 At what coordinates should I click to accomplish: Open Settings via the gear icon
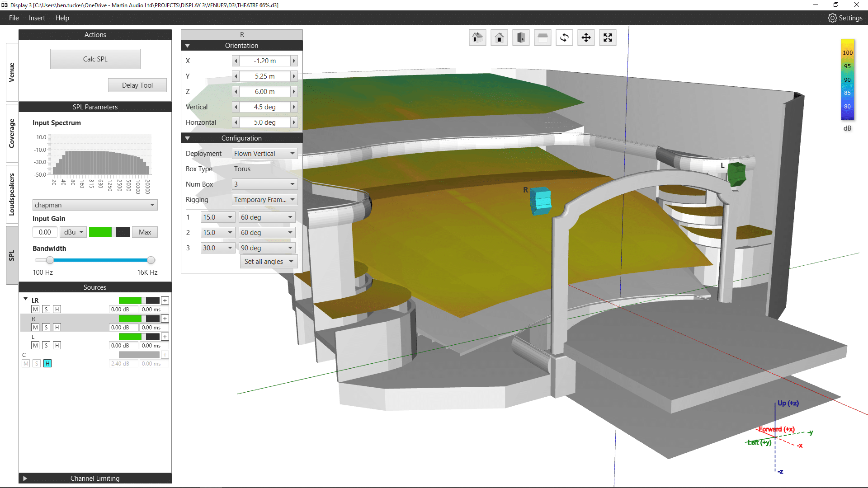pos(832,18)
